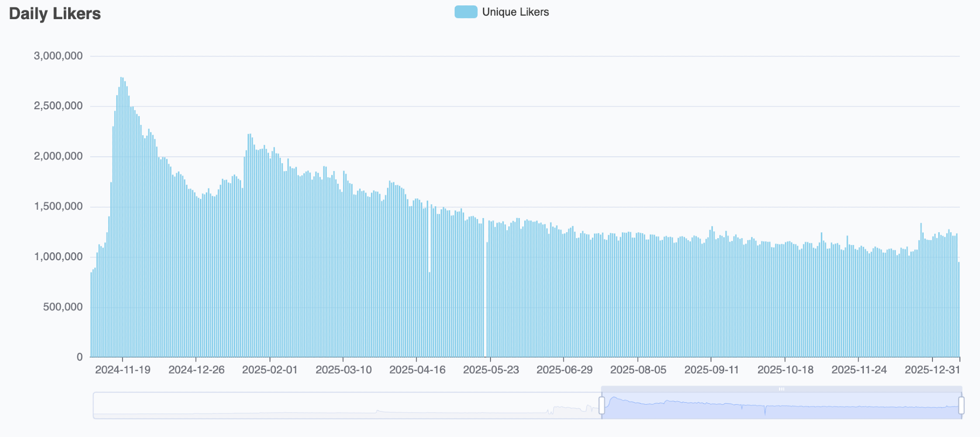Click the small spike in the slider's gray preview
The image size is (980, 437).
click(377, 411)
